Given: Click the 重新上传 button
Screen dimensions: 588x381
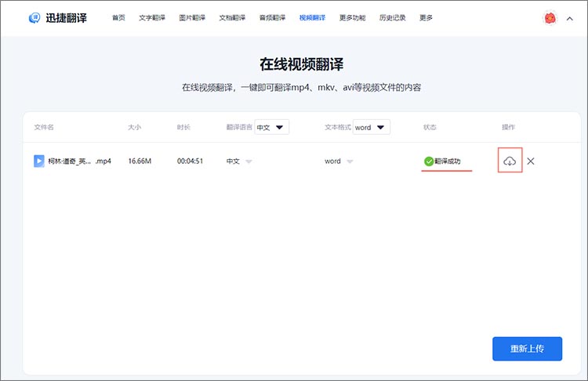Looking at the screenshot, I should (x=528, y=349).
